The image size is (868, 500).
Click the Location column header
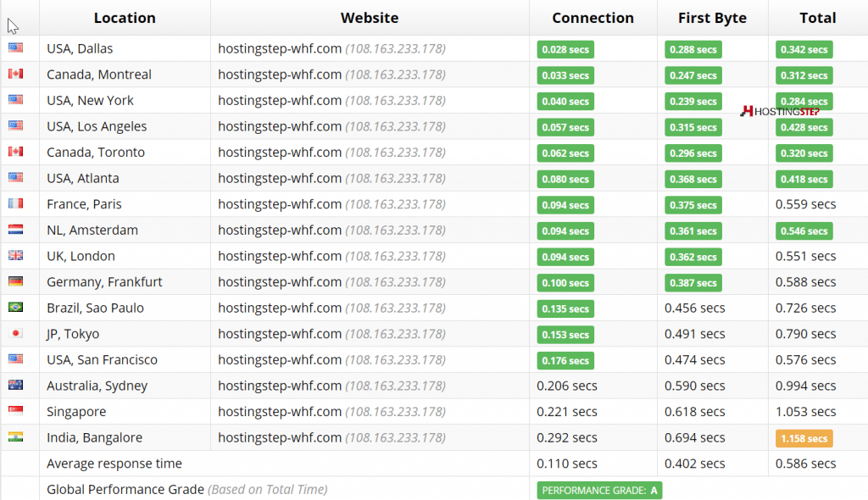[125, 18]
